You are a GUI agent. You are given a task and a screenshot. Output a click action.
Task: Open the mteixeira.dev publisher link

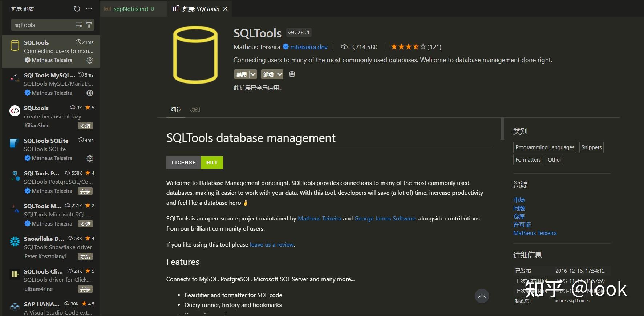point(309,47)
